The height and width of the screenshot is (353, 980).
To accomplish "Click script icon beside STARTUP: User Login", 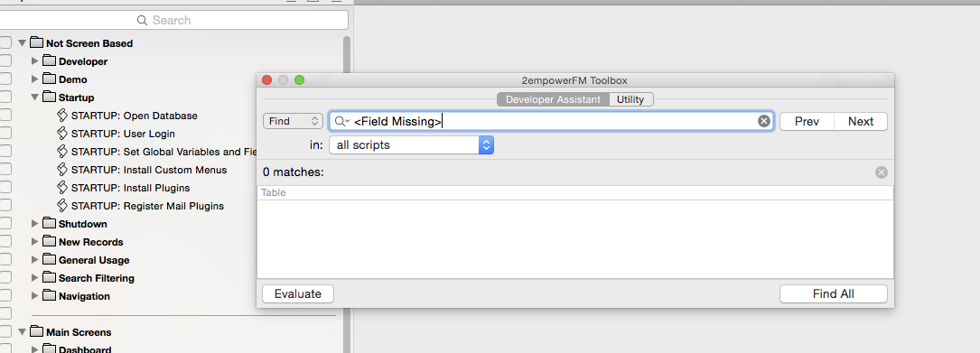I will tap(62, 134).
